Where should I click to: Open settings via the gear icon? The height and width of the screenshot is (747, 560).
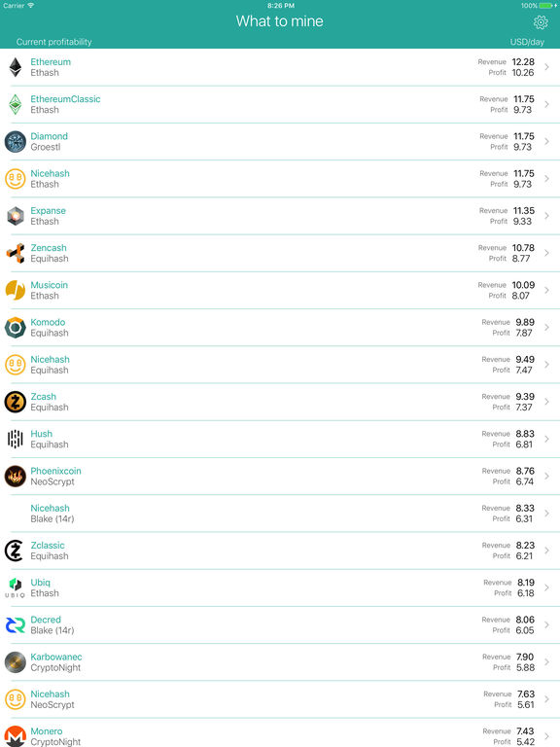point(541,22)
